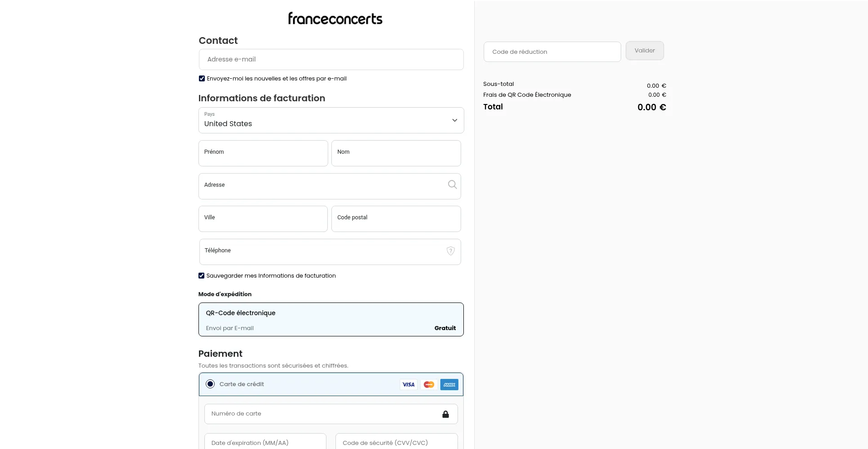Click the American Express icon
This screenshot has height=449, width=868.
449,385
